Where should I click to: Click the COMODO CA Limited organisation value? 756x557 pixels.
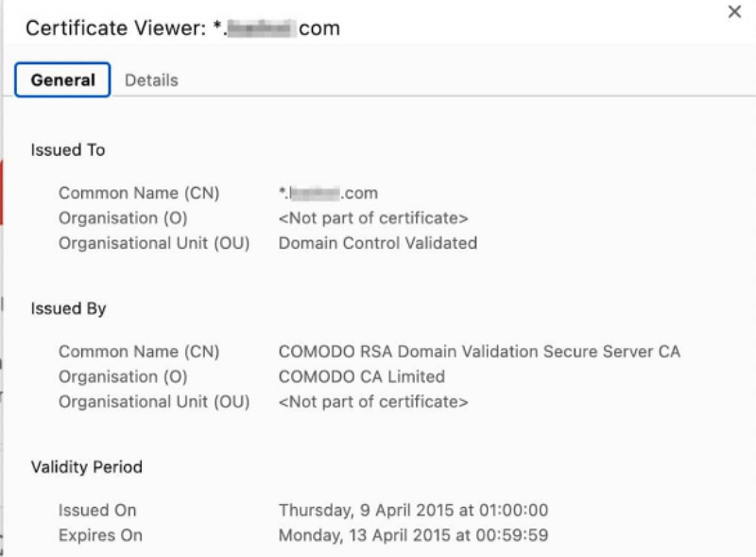(361, 376)
